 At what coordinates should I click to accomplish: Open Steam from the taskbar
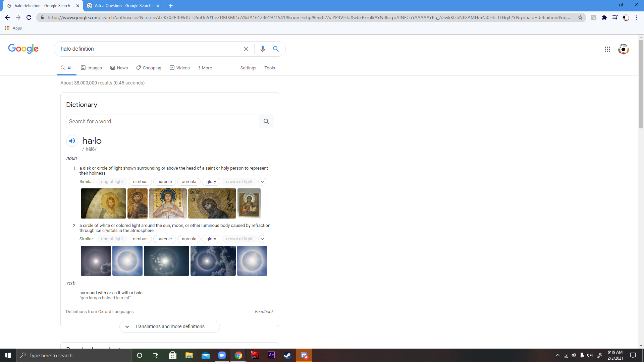(x=287, y=355)
